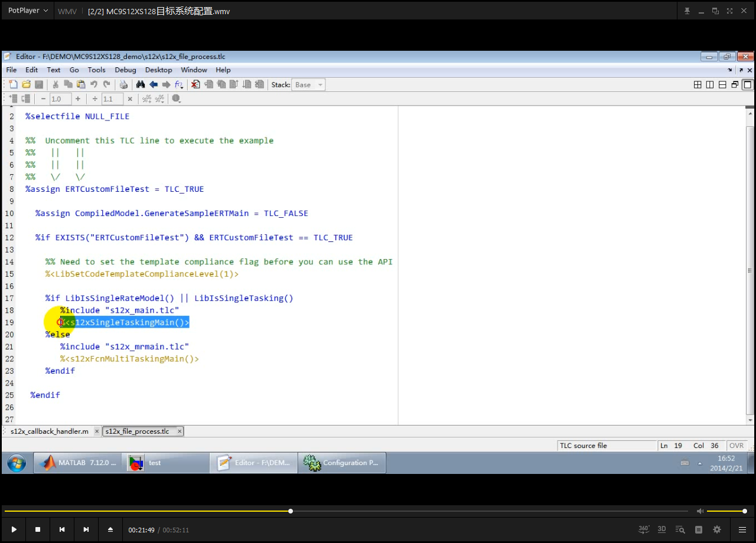Open the Go menu

point(74,70)
